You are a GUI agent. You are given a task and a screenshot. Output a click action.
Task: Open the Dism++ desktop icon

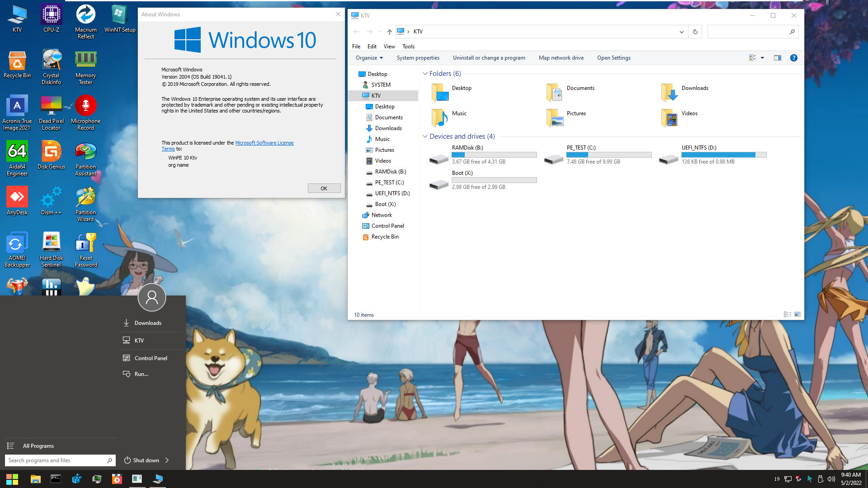tap(51, 201)
